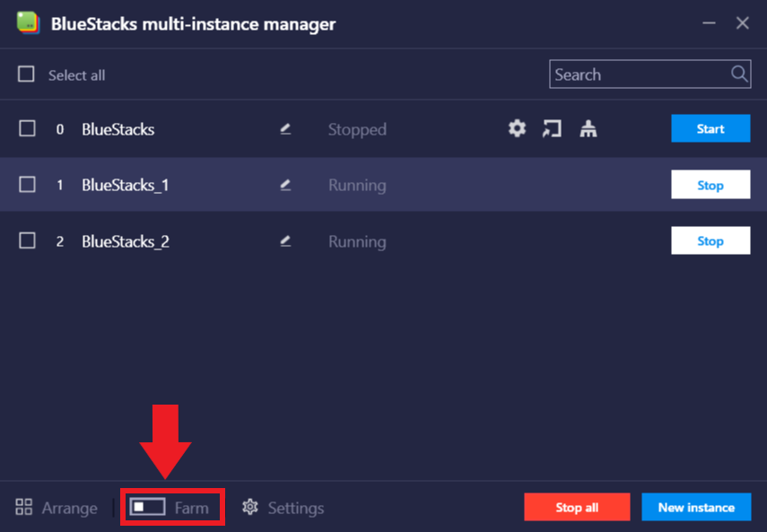The width and height of the screenshot is (767, 532).
Task: Click Running status of BlueStacks_2
Action: (357, 241)
